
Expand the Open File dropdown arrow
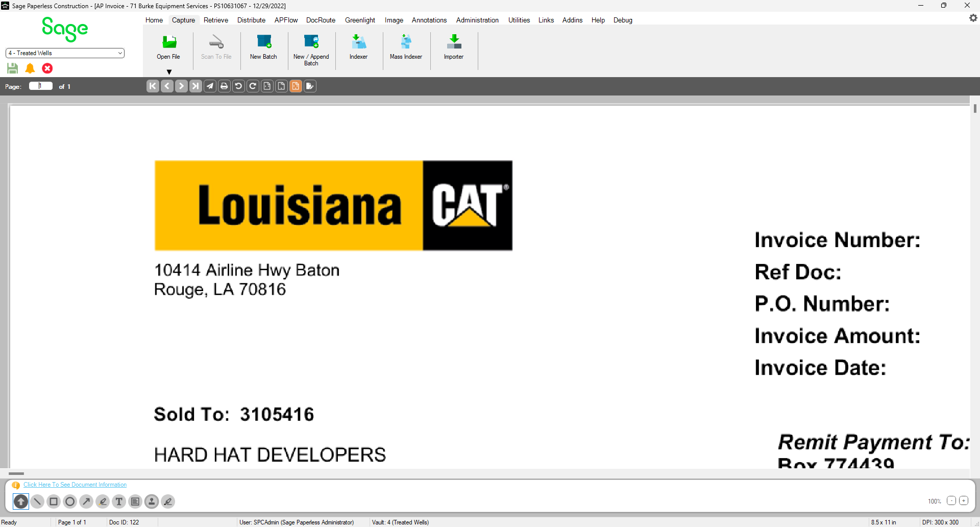tap(169, 72)
